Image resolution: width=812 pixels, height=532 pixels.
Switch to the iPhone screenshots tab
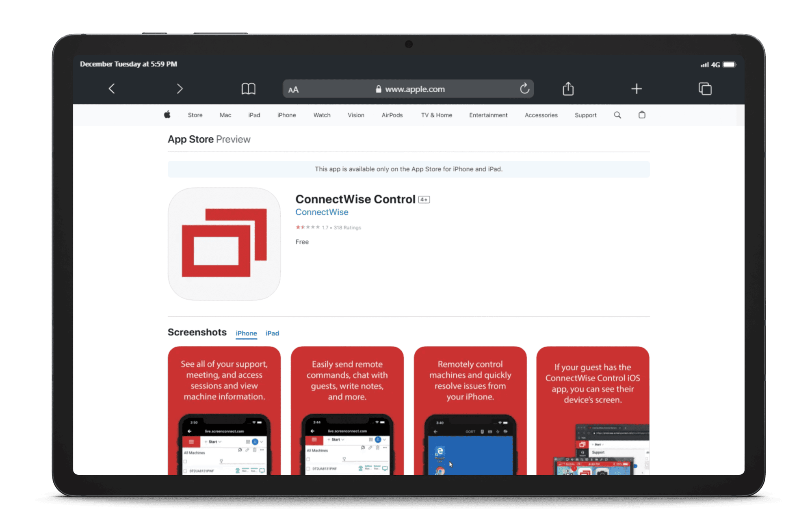click(246, 333)
